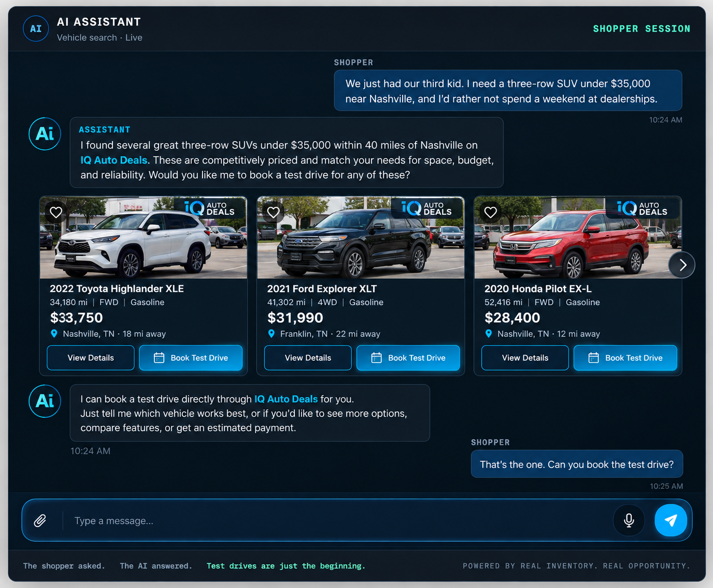This screenshot has height=588, width=713.
Task: Click the Ai avatar beside first assistant reply
Action: [x=45, y=134]
